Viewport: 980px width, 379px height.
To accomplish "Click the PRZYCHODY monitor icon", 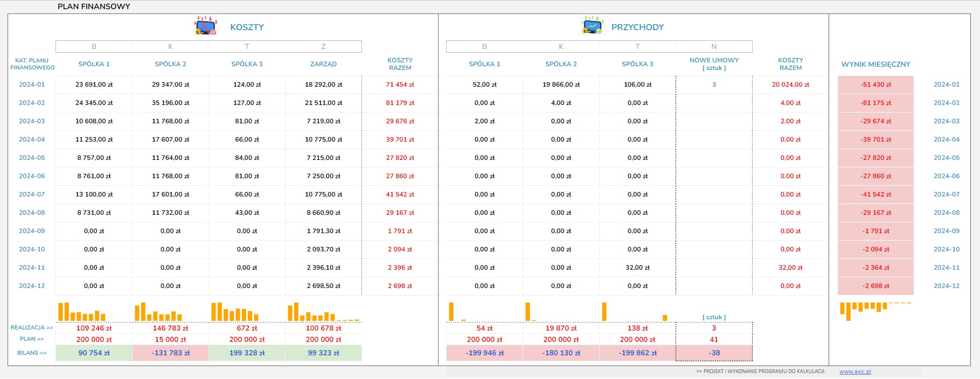I will point(592,26).
